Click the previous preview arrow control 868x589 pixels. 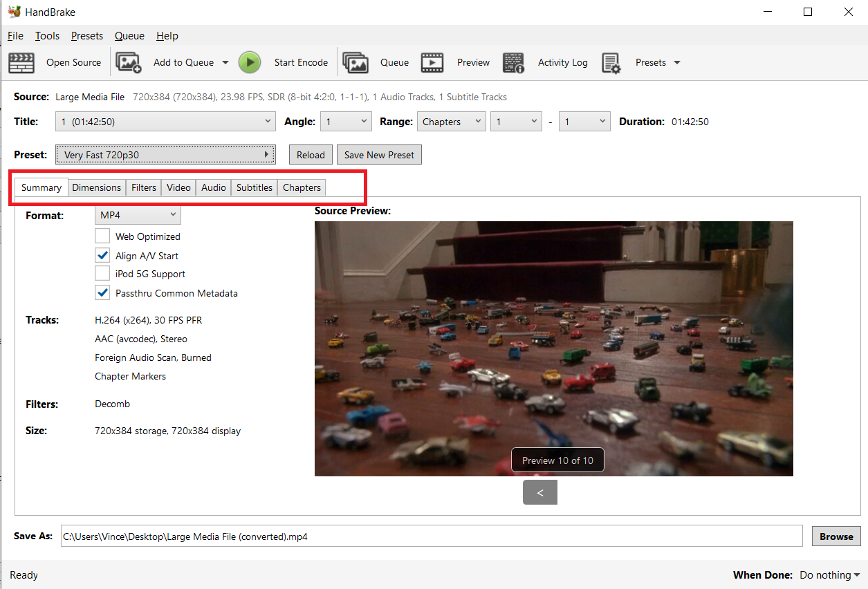539,492
